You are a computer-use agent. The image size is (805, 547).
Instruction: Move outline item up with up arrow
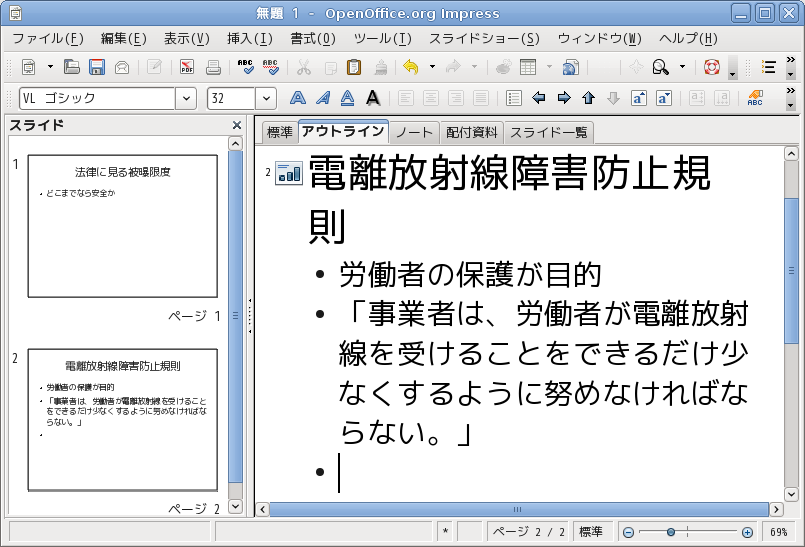point(588,98)
